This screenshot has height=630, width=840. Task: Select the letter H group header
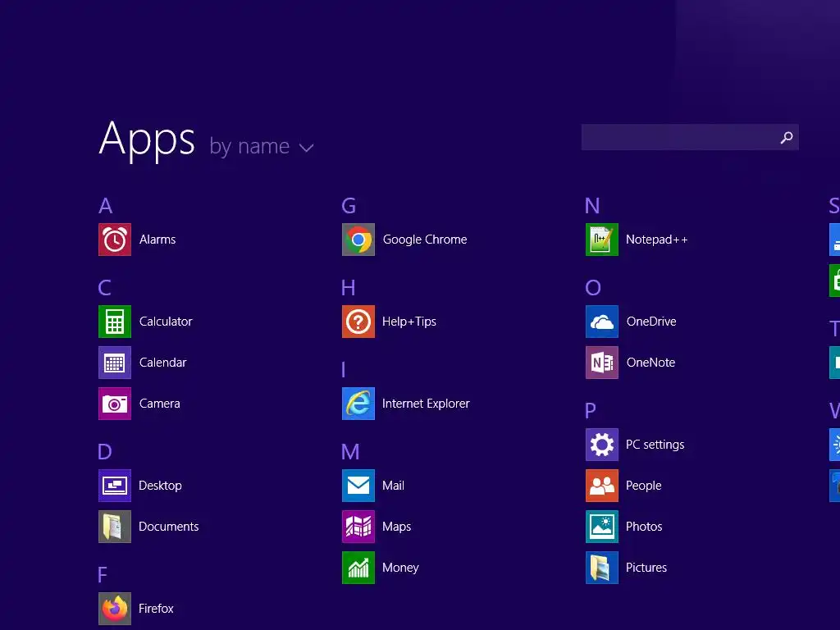point(348,288)
